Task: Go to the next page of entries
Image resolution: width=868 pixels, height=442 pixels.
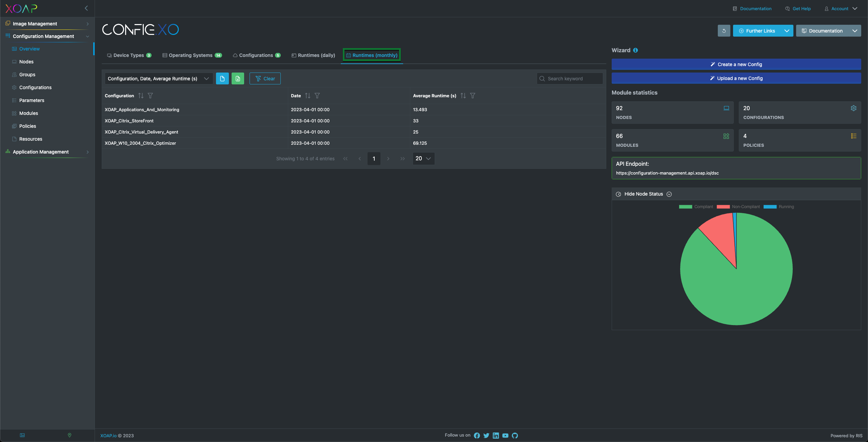Action: tap(388, 159)
